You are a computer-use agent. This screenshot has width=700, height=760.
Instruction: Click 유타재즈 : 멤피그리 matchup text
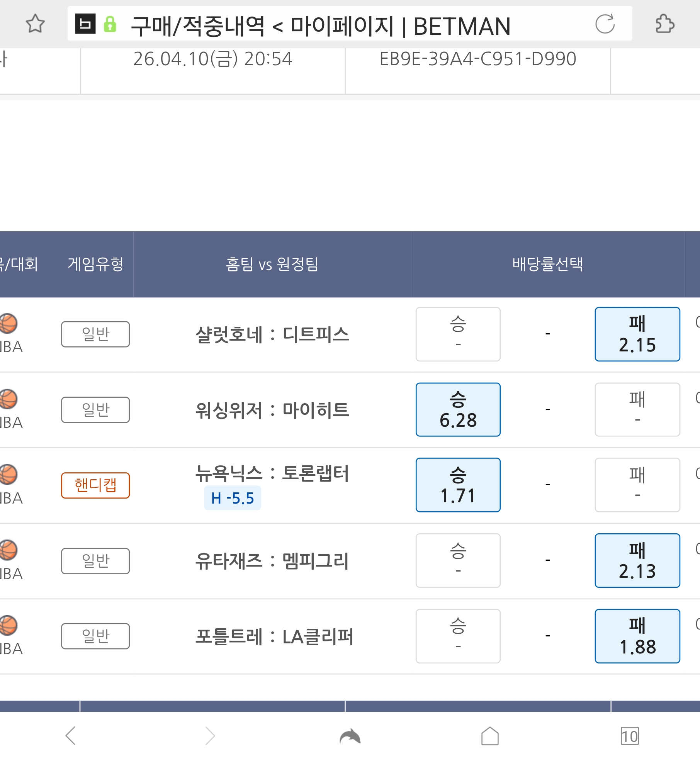tap(272, 561)
